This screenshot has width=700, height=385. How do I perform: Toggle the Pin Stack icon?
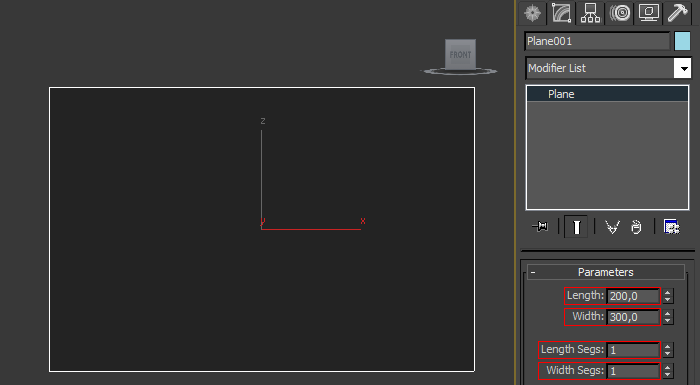click(540, 226)
